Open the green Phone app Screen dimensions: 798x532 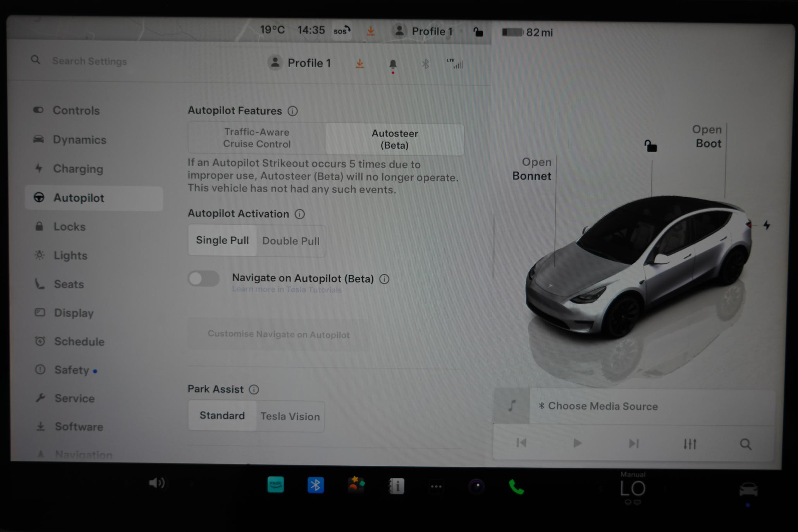516,487
